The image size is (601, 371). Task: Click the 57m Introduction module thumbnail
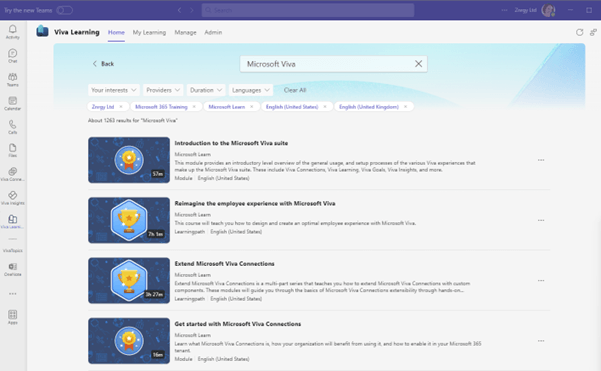[129, 160]
